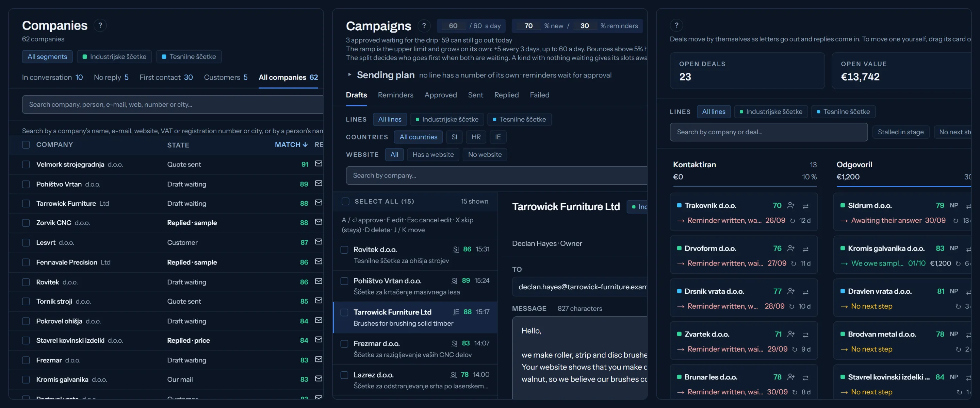This screenshot has height=408, width=980.
Task: Click assign-person icon on Brunar les d.o.o. card
Action: coord(791,377)
